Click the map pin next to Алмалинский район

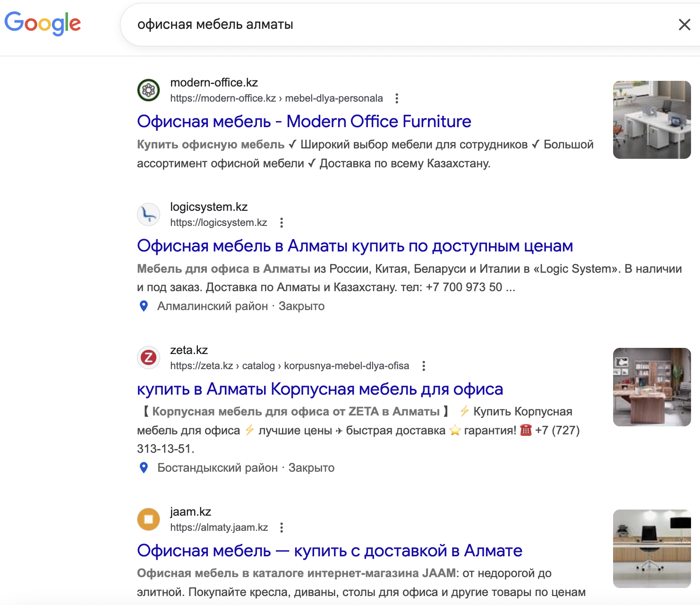[144, 306]
